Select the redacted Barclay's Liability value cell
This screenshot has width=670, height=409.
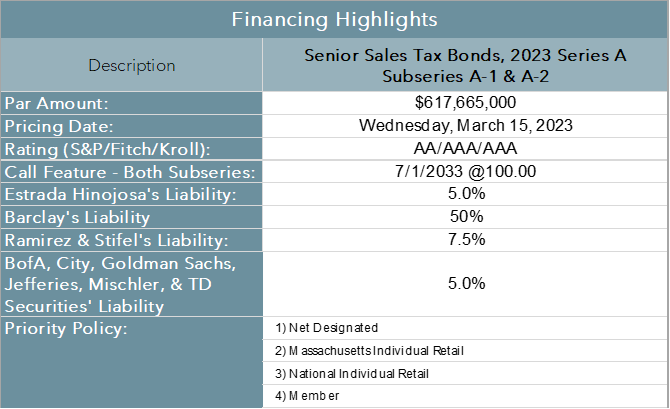tap(465, 217)
